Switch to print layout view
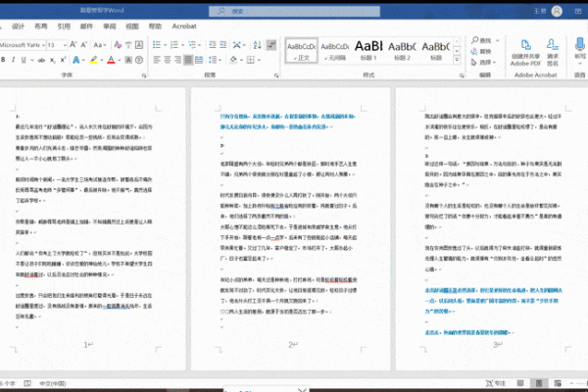The width and height of the screenshot is (588, 392). (539, 383)
